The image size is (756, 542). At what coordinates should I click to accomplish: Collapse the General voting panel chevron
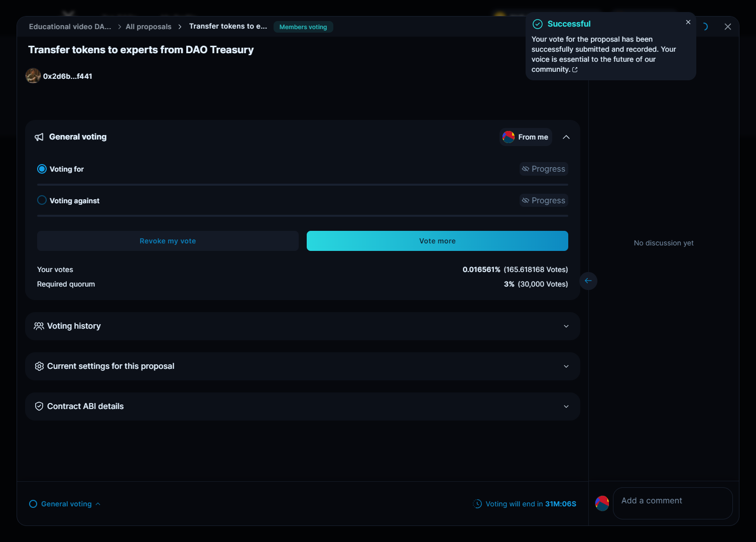pyautogui.click(x=566, y=137)
